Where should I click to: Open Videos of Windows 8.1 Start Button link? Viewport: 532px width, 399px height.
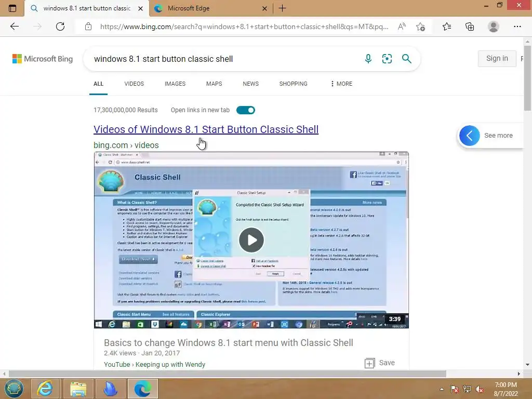(206, 129)
